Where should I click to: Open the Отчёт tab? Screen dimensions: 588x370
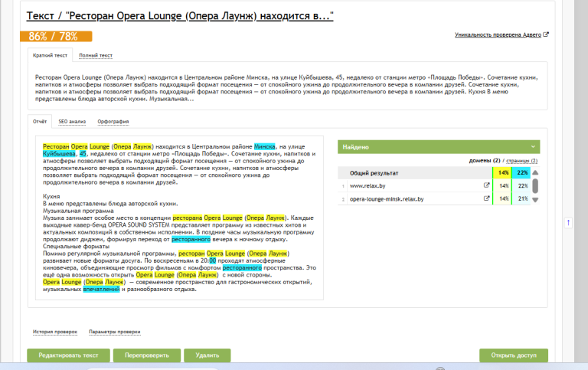pyautogui.click(x=40, y=121)
